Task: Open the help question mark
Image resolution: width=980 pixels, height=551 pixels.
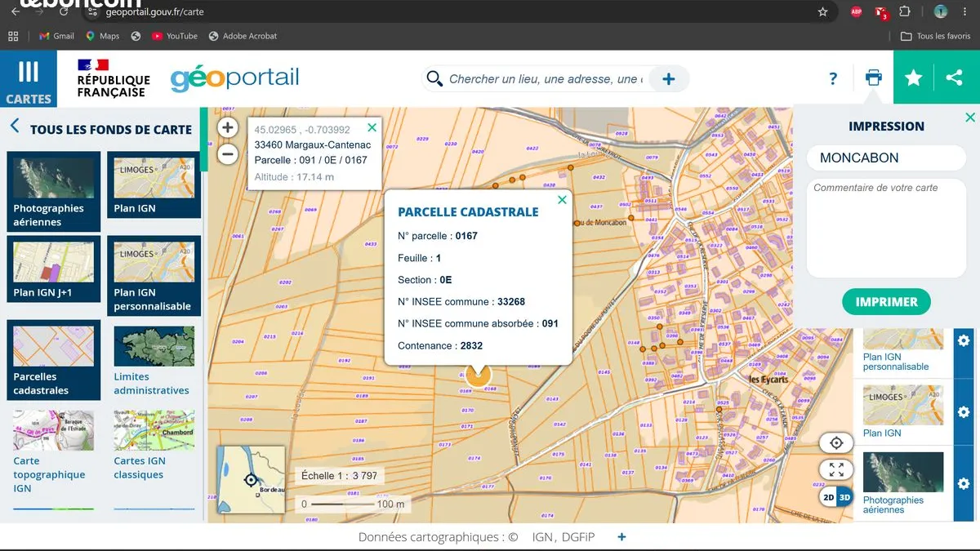Action: pos(833,78)
